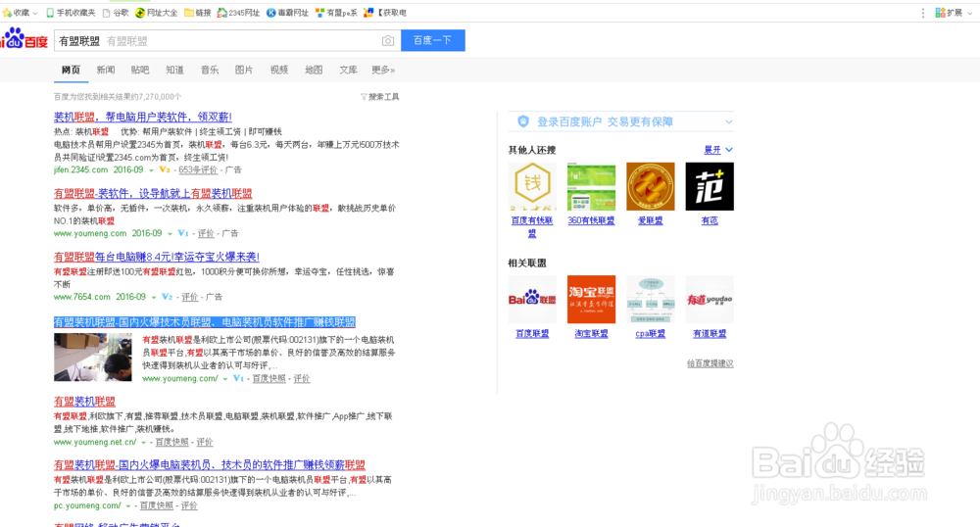
Task: Click the Baidu paw logo
Action: (24, 39)
